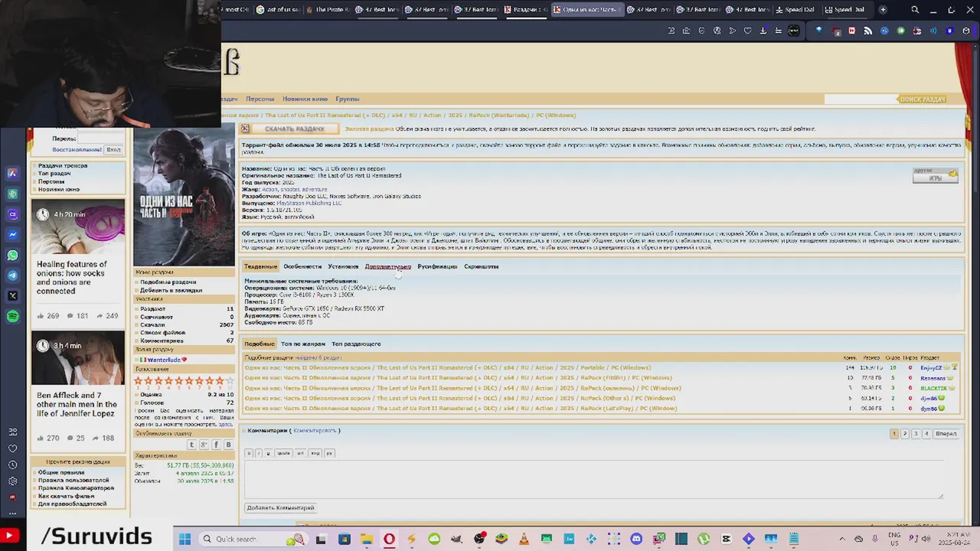Open File Explorer from the taskbar
Viewport: 980px width, 551px height.
click(x=367, y=539)
